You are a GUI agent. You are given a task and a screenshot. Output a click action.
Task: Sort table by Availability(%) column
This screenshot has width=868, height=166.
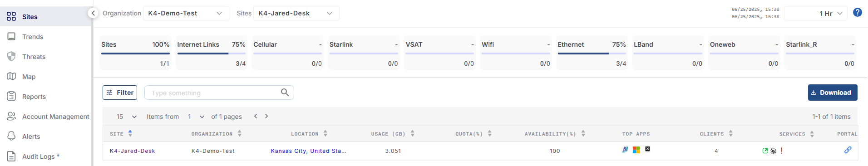click(583, 133)
